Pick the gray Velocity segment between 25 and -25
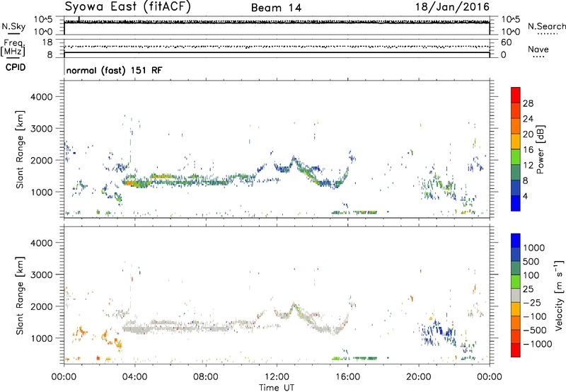 click(516, 295)
